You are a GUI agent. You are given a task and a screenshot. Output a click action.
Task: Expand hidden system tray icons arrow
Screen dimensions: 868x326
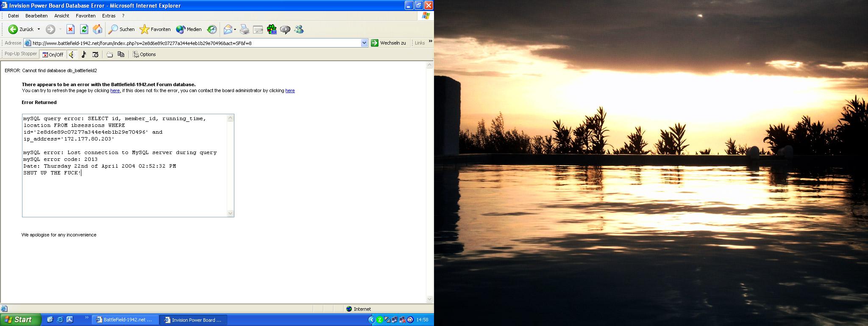372,320
